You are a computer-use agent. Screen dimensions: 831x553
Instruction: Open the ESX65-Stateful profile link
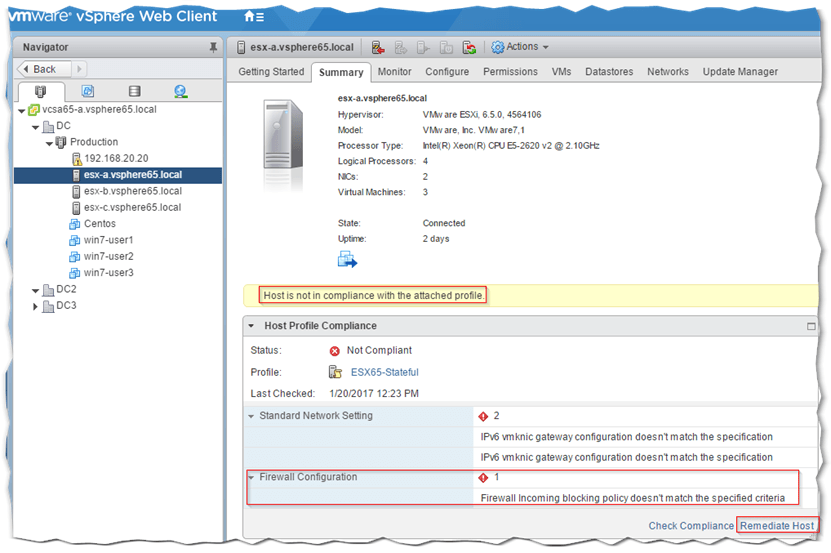(x=384, y=372)
